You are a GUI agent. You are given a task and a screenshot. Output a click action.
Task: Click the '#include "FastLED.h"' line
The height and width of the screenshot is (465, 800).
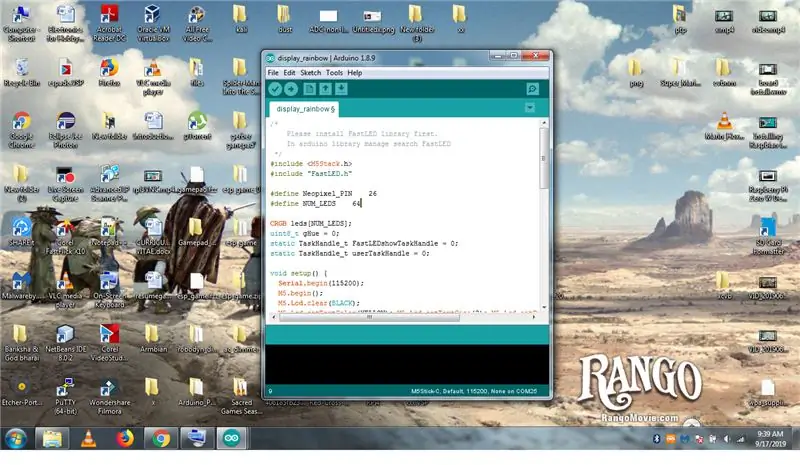(x=311, y=174)
